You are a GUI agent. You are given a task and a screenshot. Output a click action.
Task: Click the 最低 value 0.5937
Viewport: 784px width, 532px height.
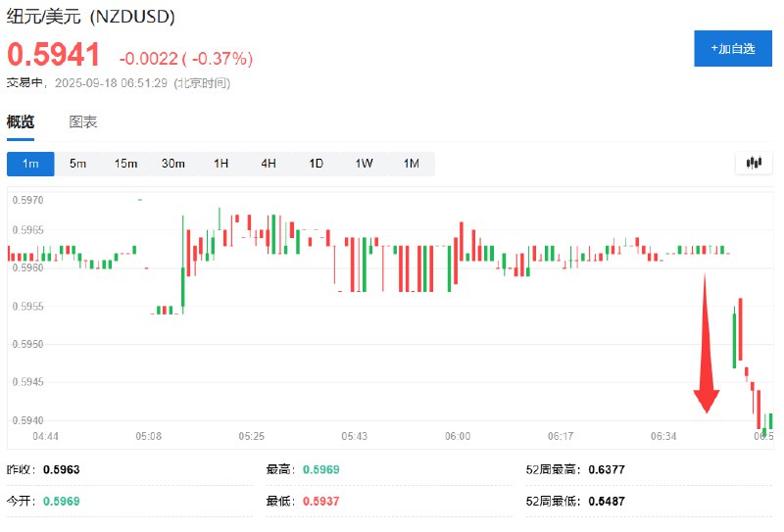click(321, 502)
